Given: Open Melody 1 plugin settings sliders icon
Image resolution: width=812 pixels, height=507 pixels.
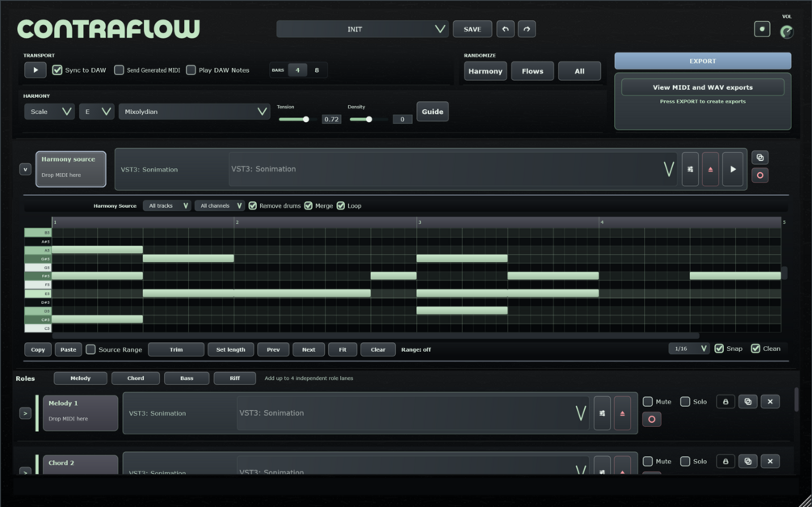Looking at the screenshot, I should (602, 413).
